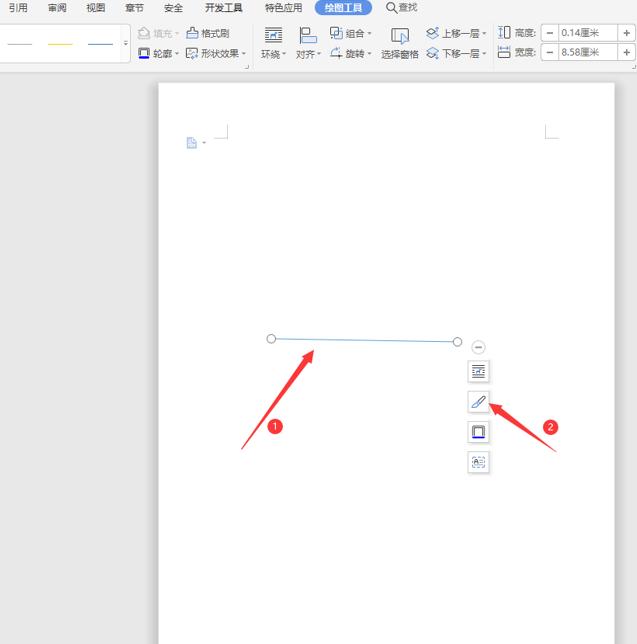
Task: Select the yellow line style swatch
Action: tap(60, 44)
